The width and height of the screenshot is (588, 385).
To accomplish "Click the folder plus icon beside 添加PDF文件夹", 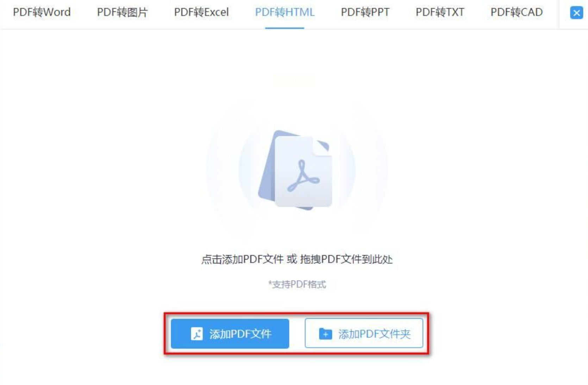I will (325, 334).
